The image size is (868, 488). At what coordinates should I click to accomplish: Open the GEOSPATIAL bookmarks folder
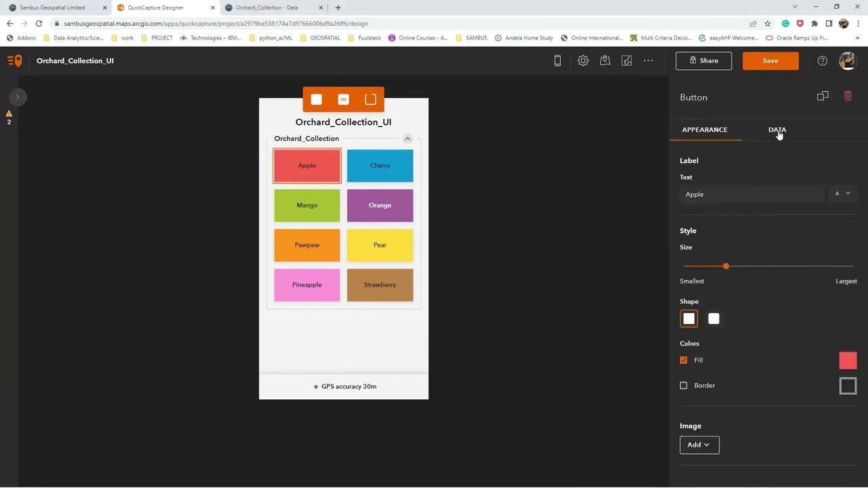pyautogui.click(x=321, y=38)
